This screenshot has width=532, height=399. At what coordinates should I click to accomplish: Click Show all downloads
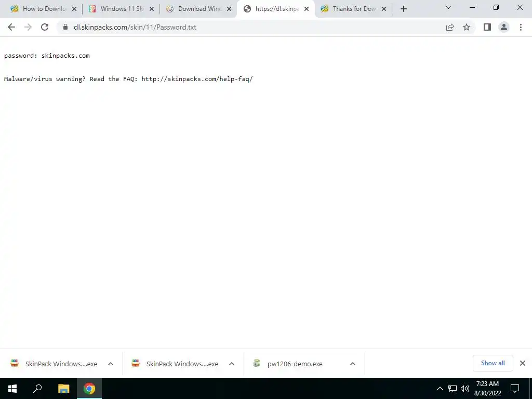[x=493, y=363]
